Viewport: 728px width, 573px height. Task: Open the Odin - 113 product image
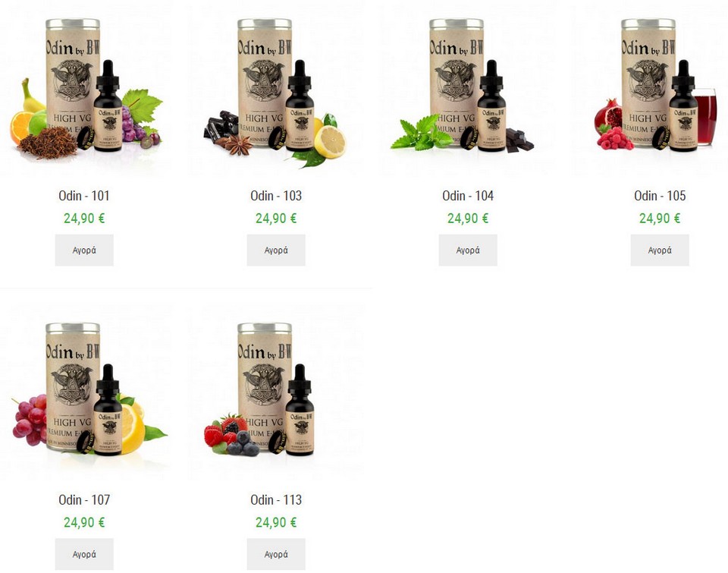click(276, 392)
